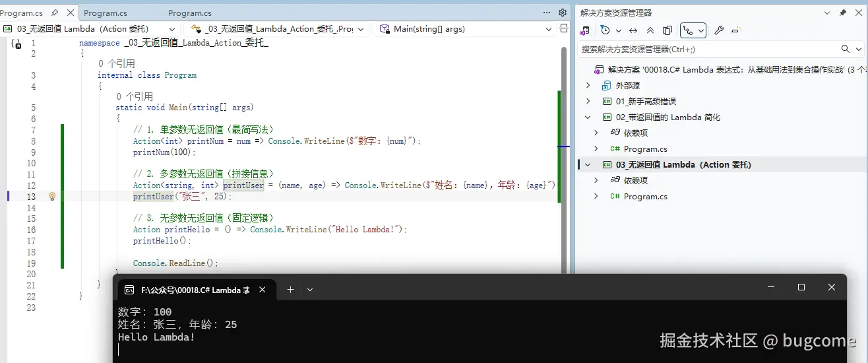The height and width of the screenshot is (363, 868).
Task: Switch between solution and folder views
Action: pos(584,30)
